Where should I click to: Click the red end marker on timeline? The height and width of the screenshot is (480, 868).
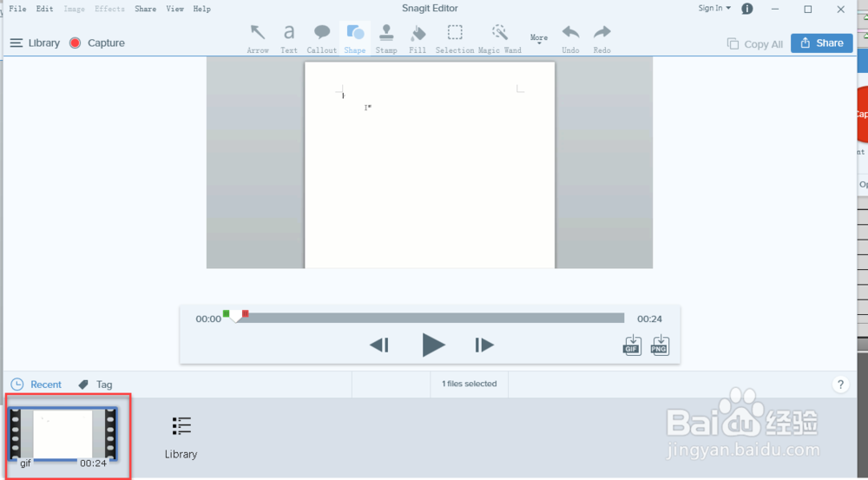pyautogui.click(x=246, y=314)
